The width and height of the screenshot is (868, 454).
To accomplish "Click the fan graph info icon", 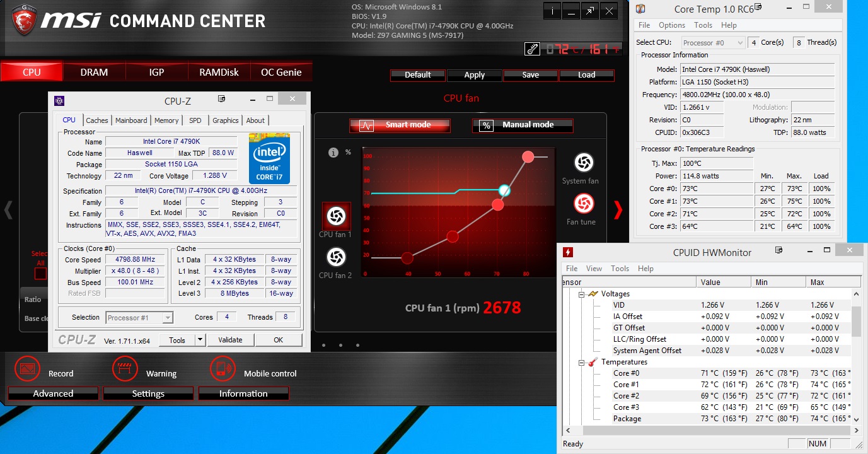I will point(333,153).
